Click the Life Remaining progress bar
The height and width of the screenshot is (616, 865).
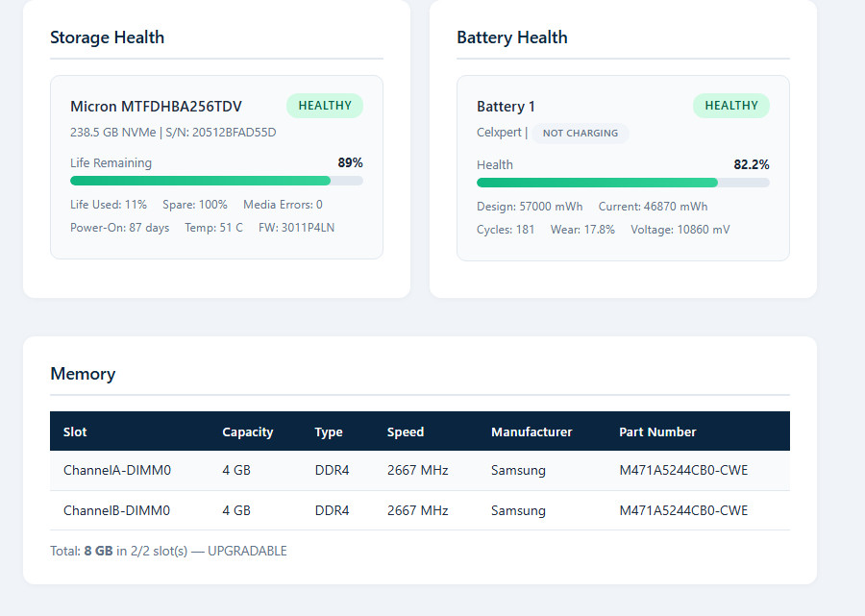click(216, 181)
